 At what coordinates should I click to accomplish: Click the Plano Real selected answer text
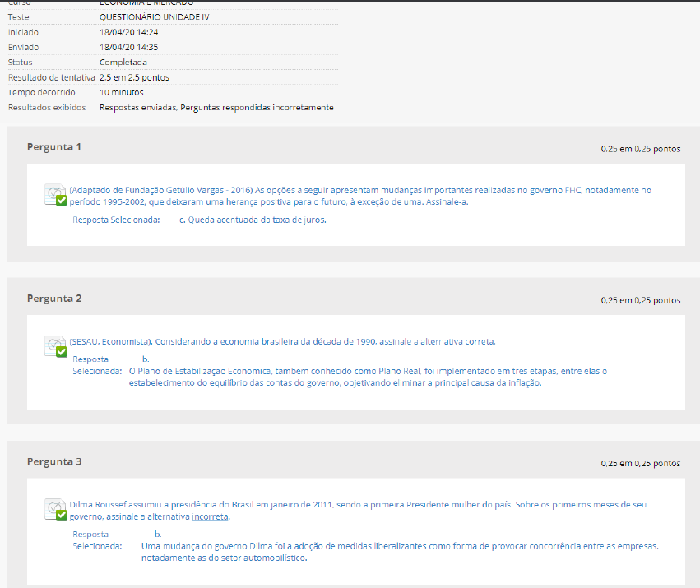click(x=368, y=377)
